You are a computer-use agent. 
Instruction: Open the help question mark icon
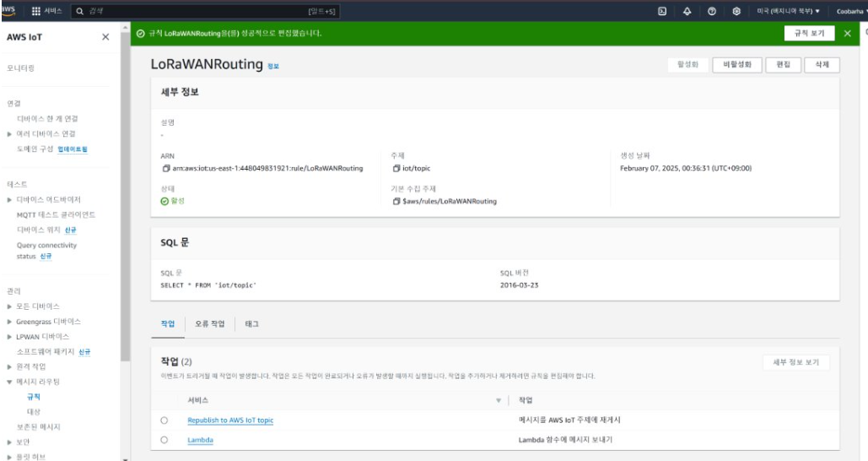coord(712,11)
